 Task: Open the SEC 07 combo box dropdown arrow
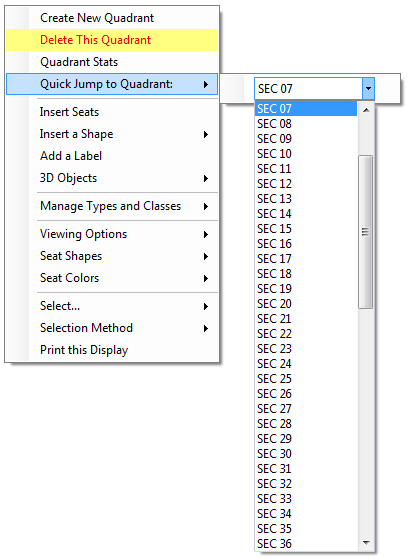pyautogui.click(x=368, y=88)
